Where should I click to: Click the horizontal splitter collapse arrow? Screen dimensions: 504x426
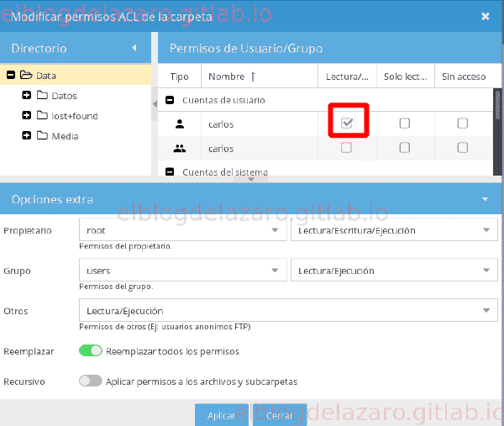tap(251, 180)
